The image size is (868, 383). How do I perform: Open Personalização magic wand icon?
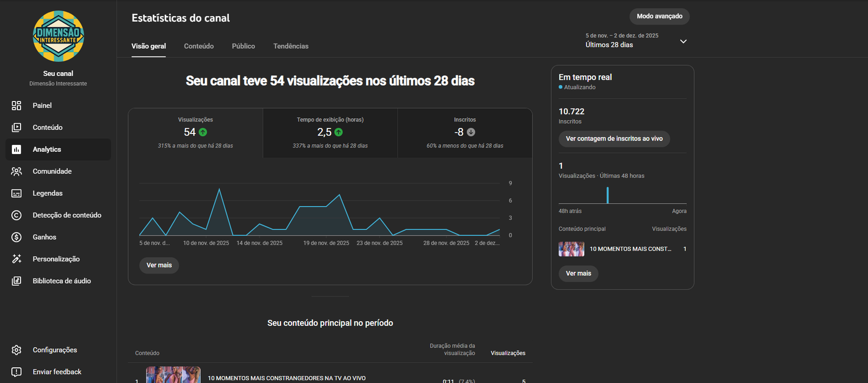16,259
